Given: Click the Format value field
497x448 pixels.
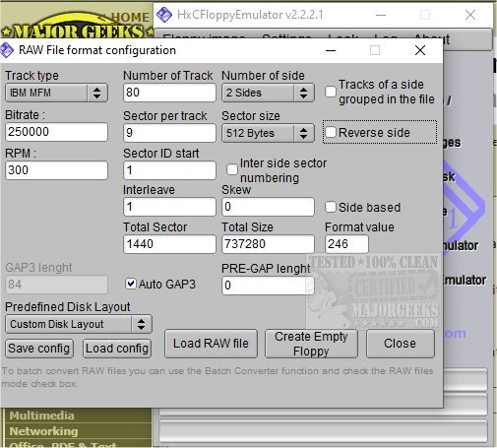Looking at the screenshot, I should (x=346, y=244).
